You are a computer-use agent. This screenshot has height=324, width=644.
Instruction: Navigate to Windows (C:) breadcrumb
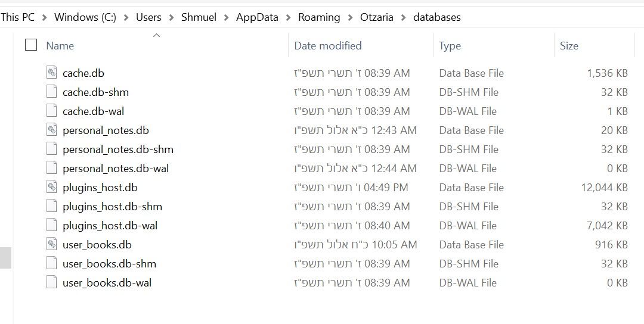coord(85,17)
